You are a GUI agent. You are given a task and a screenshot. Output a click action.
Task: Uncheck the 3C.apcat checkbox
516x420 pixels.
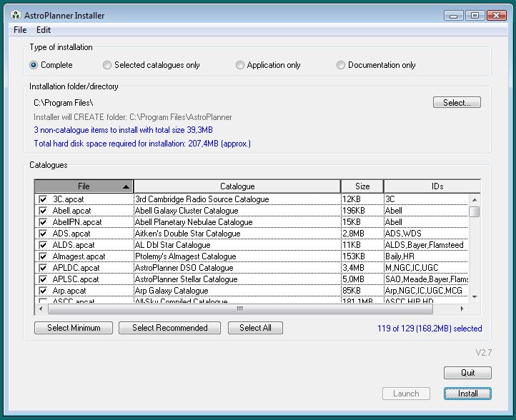click(43, 199)
